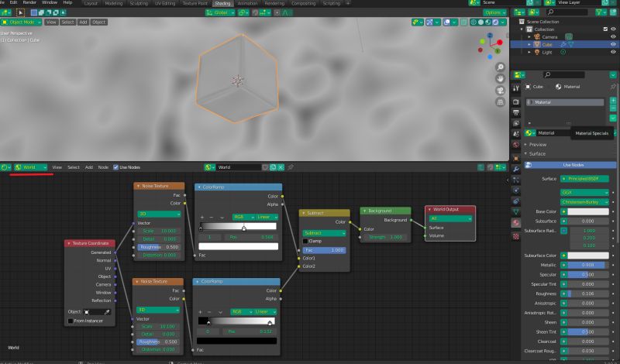Click the World fake user shield icon
Image resolution: width=620 pixels, height=364 pixels.
coord(265,167)
